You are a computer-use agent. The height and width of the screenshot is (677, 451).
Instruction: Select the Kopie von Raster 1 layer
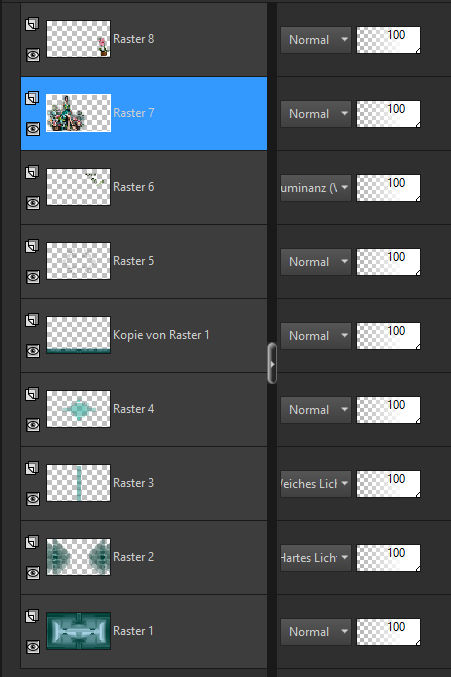(144, 335)
